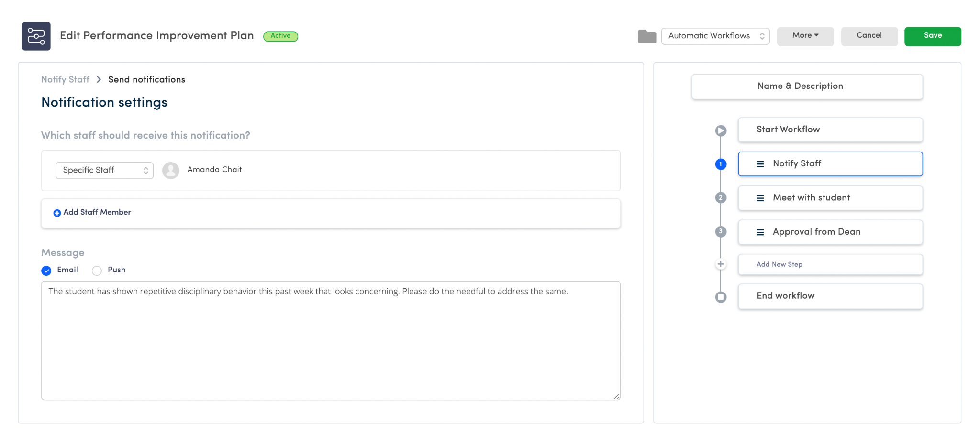Open the Automatic Workflows dropdown
Viewport: 980px width, 445px height.
(x=715, y=36)
